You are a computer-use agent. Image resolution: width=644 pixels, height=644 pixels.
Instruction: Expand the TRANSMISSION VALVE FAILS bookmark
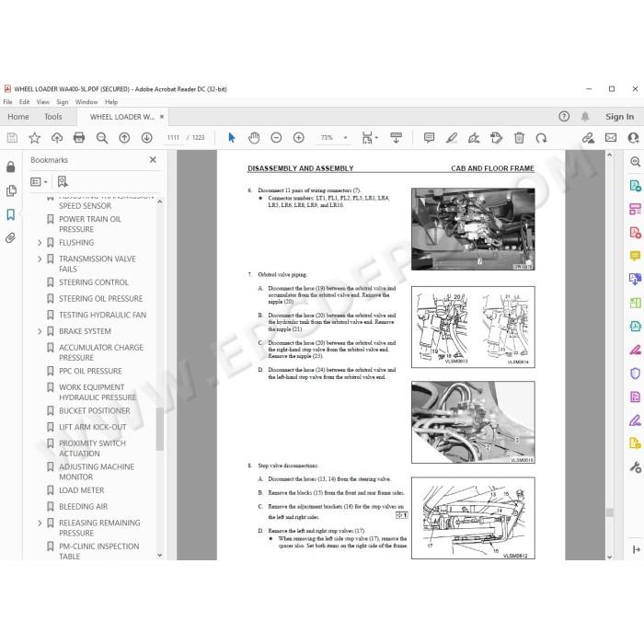click(x=40, y=259)
